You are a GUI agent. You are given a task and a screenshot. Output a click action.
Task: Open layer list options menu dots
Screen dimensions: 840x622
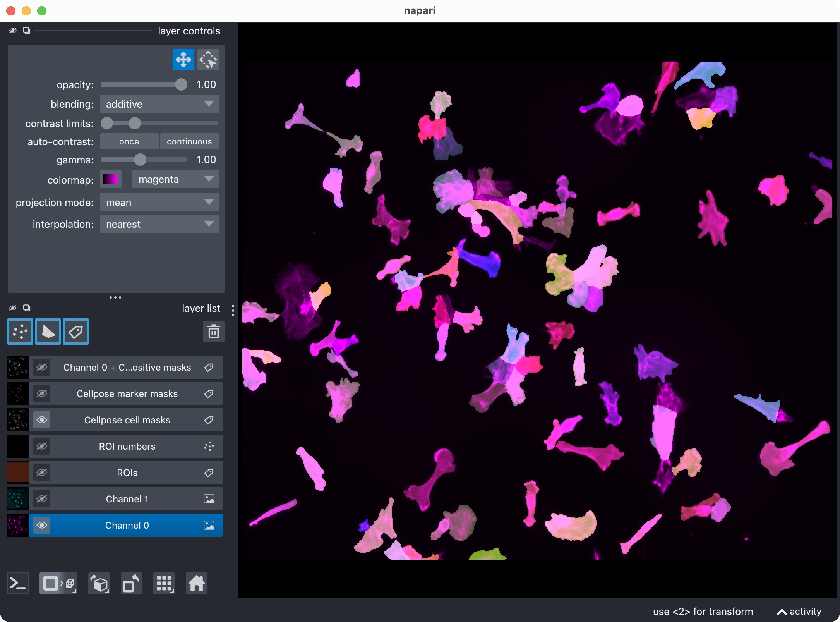click(233, 310)
